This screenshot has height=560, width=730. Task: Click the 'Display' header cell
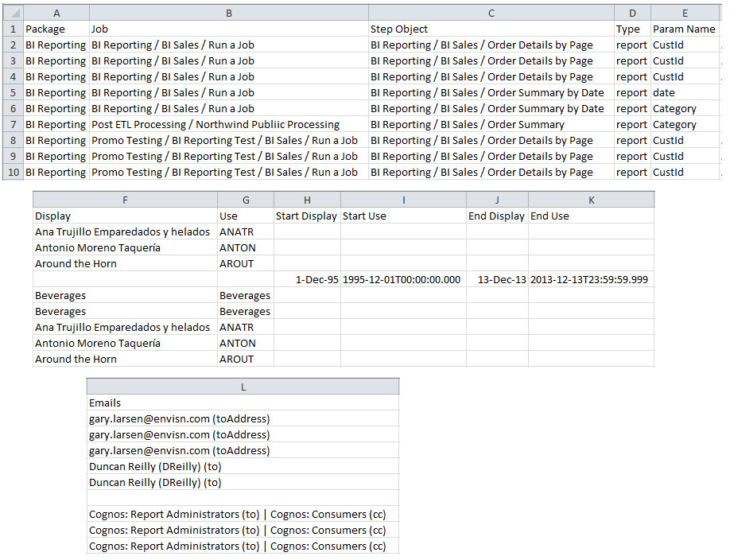click(125, 216)
